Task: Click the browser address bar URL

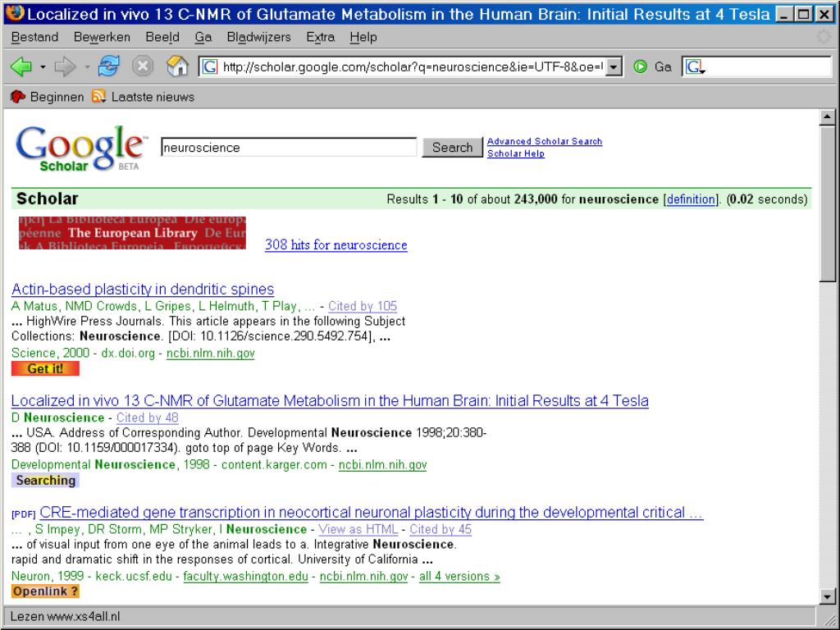Action: 412,67
